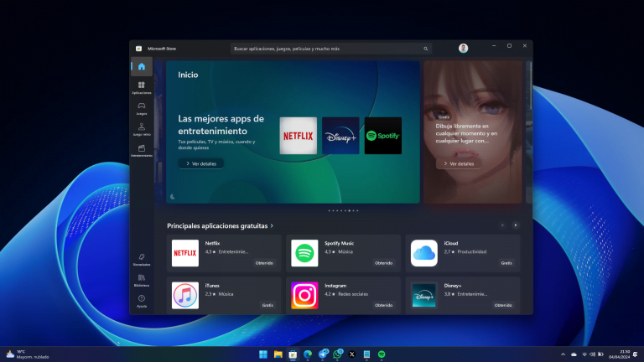The width and height of the screenshot is (644, 362).
Task: Click Obtenido button for Instagram
Action: [383, 305]
